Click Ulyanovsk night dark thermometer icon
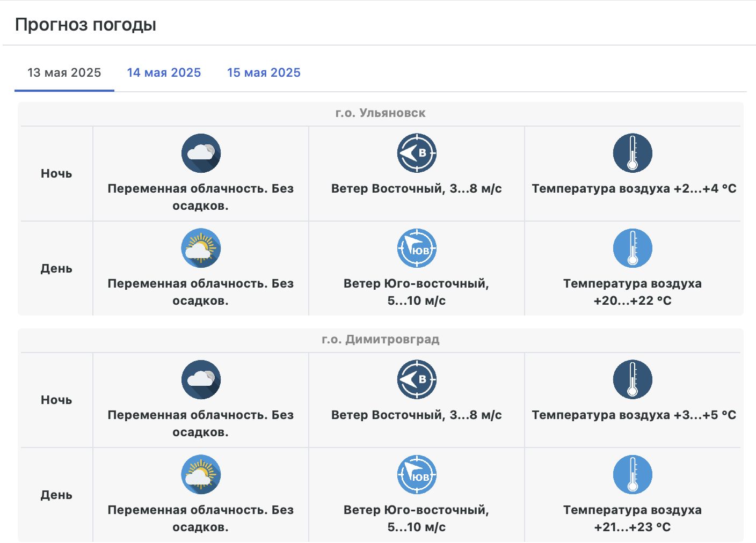756x543 pixels. point(633,153)
